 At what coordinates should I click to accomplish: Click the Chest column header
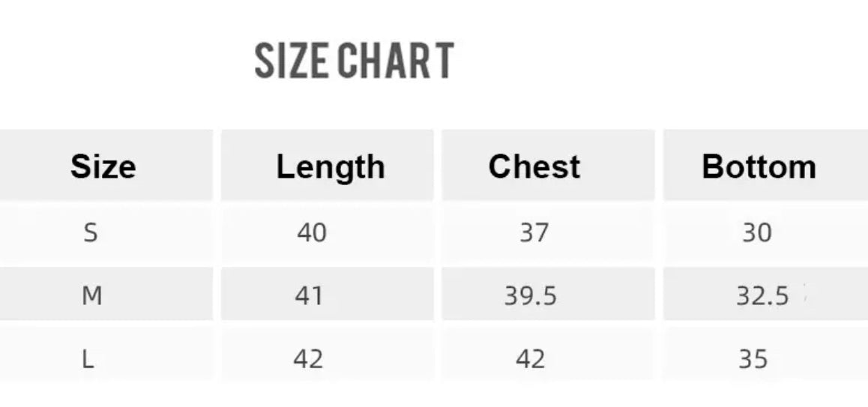[534, 166]
